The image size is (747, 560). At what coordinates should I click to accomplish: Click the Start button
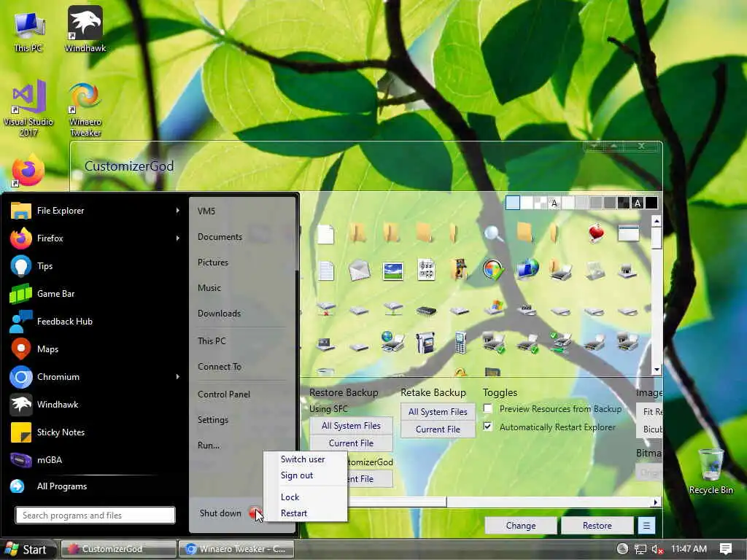click(27, 550)
